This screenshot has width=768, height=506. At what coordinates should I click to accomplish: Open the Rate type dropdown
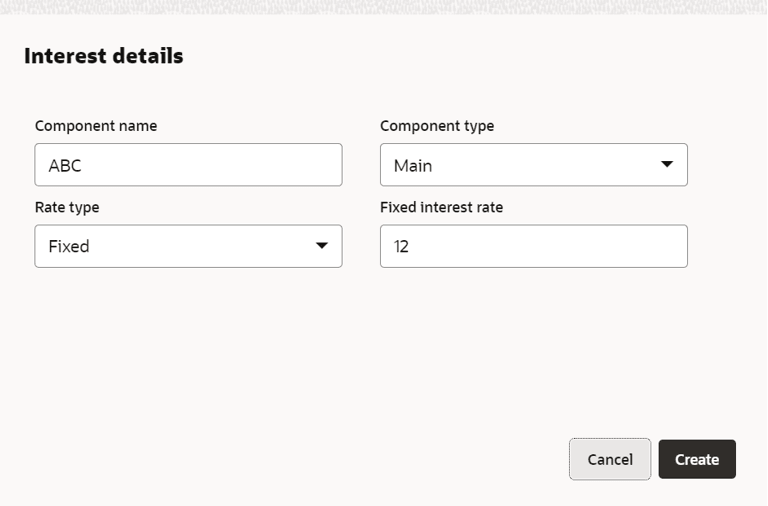coord(189,246)
